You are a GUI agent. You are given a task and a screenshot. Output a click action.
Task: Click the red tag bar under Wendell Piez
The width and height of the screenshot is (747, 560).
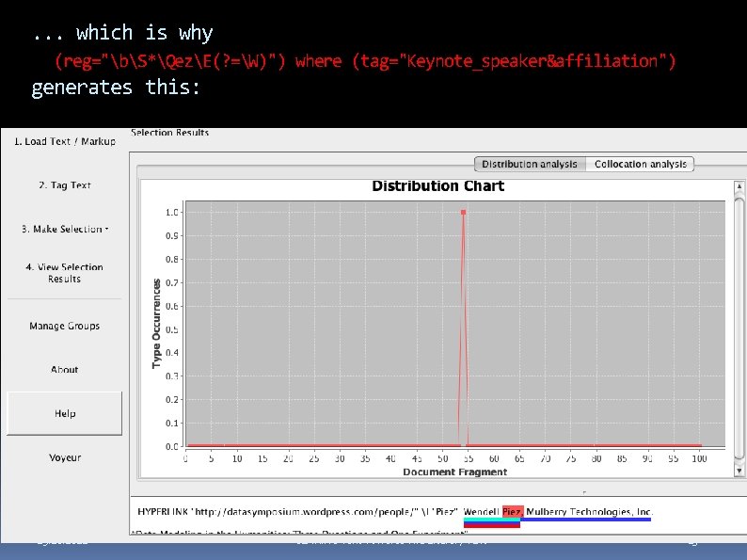tap(492, 526)
